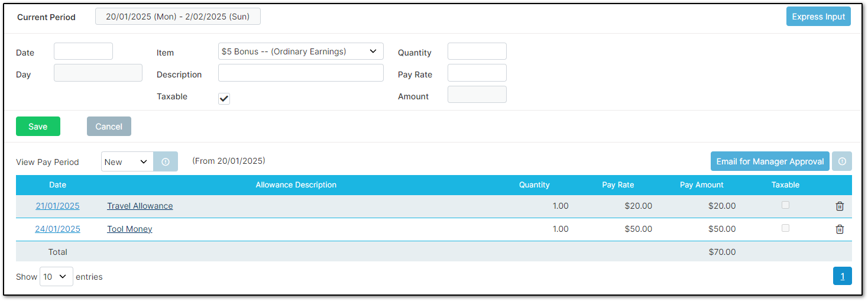Open the View Pay Period dropdown

pos(127,161)
